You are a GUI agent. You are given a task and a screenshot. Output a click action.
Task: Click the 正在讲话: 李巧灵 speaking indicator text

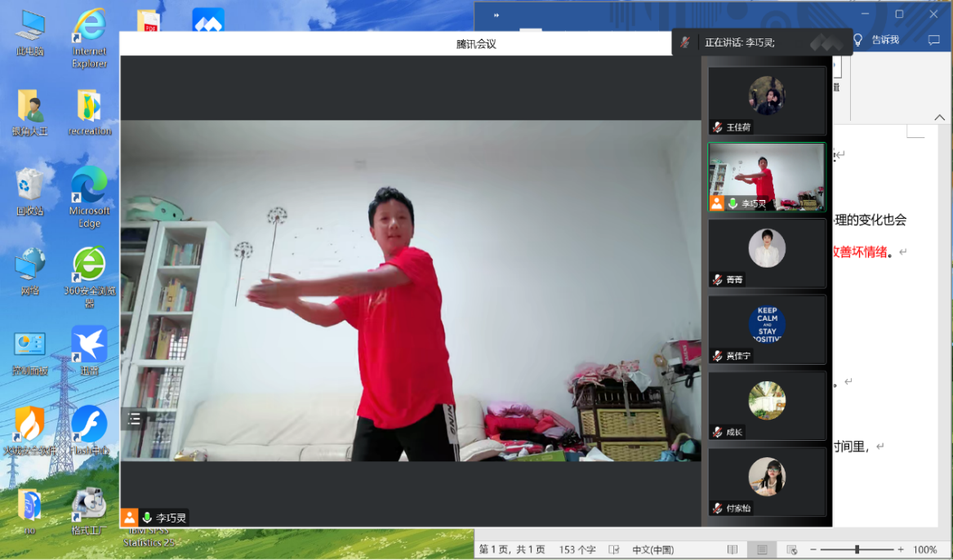[x=740, y=42]
